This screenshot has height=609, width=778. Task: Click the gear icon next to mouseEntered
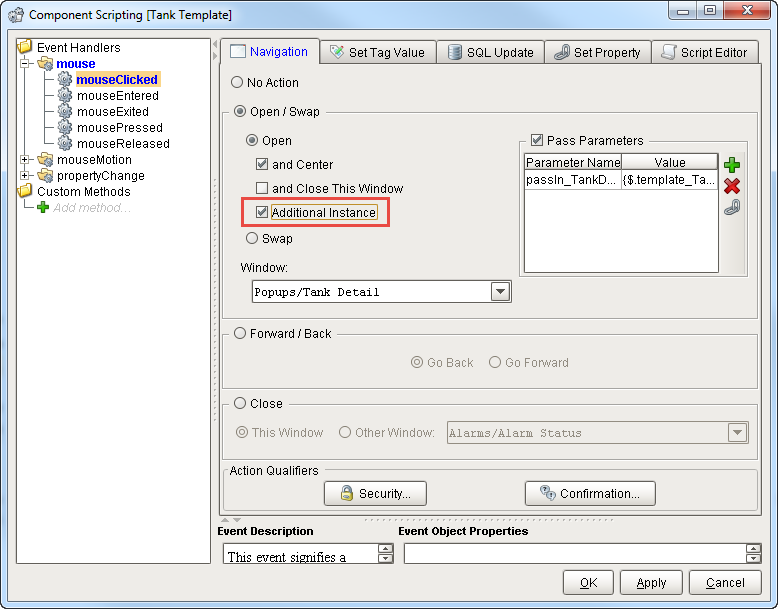[x=65, y=95]
